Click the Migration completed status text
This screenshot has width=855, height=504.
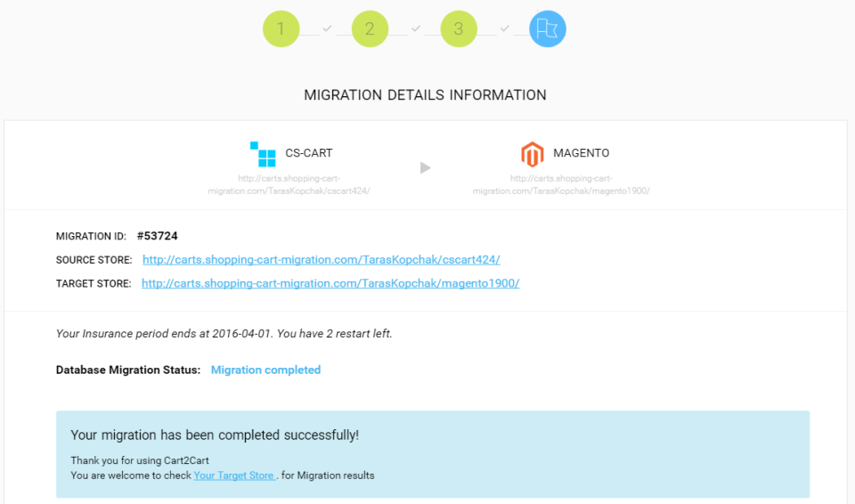[265, 370]
